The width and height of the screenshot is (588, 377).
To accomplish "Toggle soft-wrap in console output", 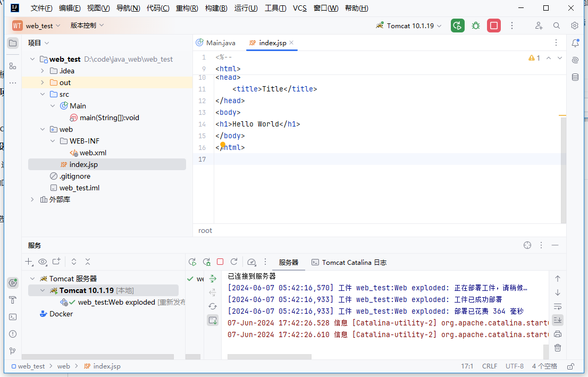I will pyautogui.click(x=558, y=306).
